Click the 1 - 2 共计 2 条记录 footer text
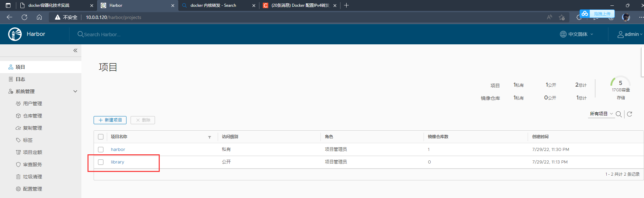644x198 pixels. click(622, 174)
